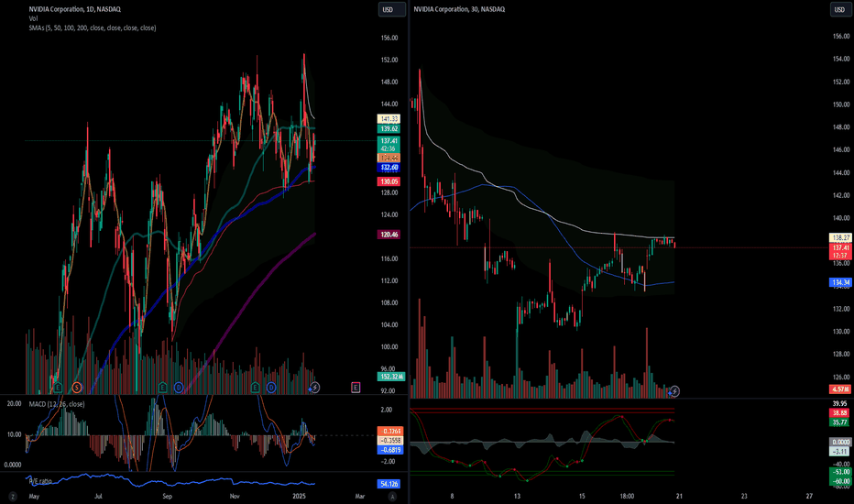
Task: Click the 'MACD (12, 26, close)' indicator legend
Action: click(57, 404)
